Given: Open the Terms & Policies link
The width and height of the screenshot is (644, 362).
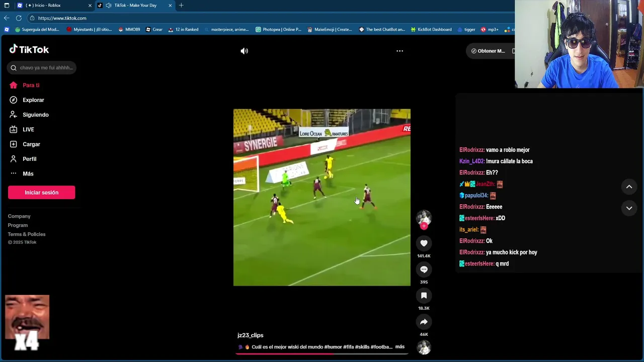Looking at the screenshot, I should pos(27,234).
